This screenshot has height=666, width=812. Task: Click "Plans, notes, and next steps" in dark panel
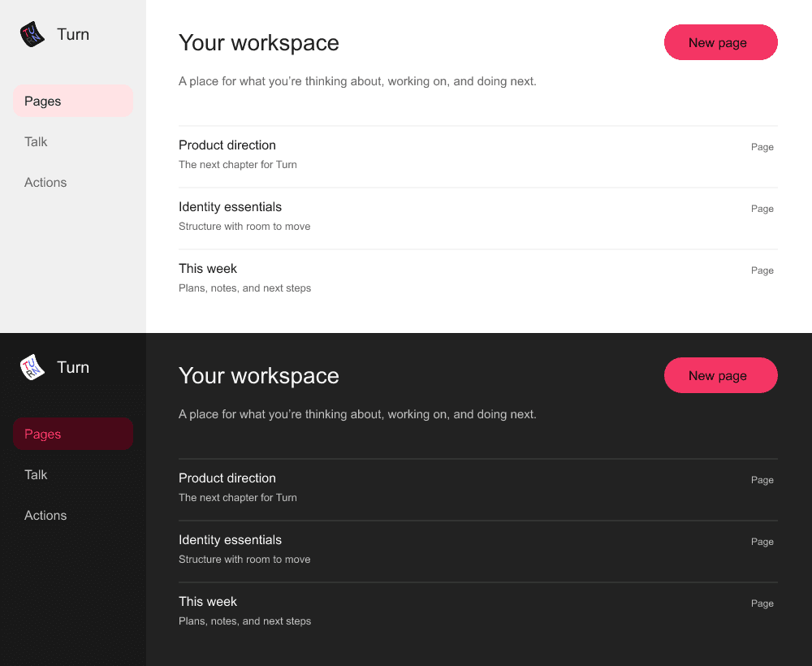coord(245,621)
